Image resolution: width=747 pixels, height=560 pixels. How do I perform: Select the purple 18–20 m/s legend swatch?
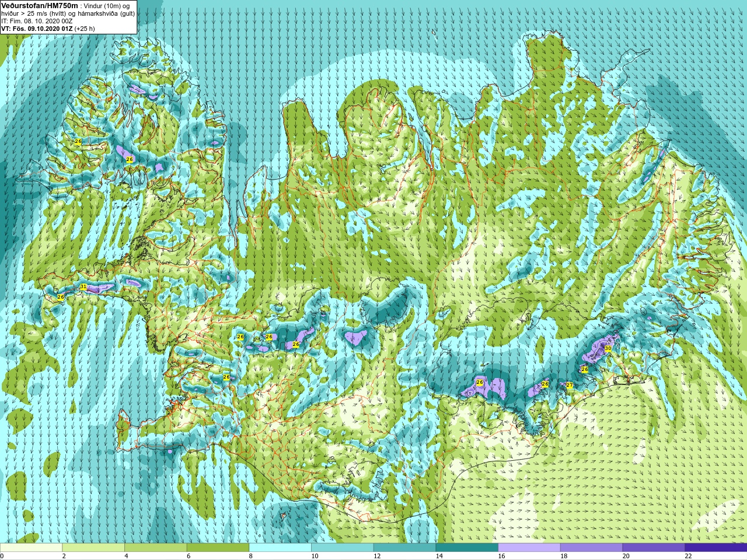[x=591, y=548]
